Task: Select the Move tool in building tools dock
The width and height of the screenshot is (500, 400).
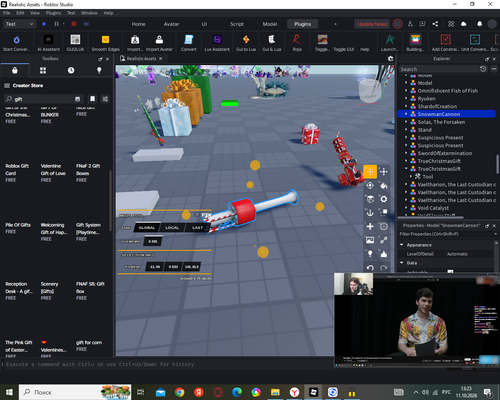Action: click(x=370, y=172)
